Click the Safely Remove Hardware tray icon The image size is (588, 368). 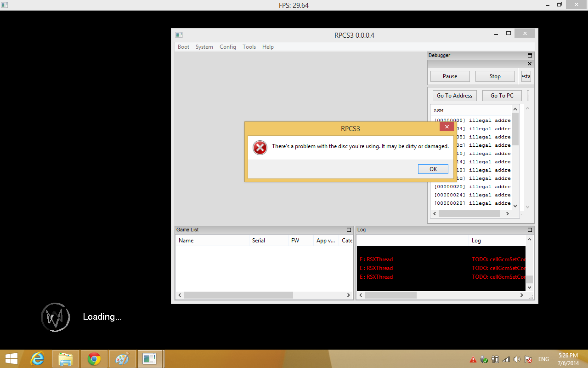coord(484,359)
